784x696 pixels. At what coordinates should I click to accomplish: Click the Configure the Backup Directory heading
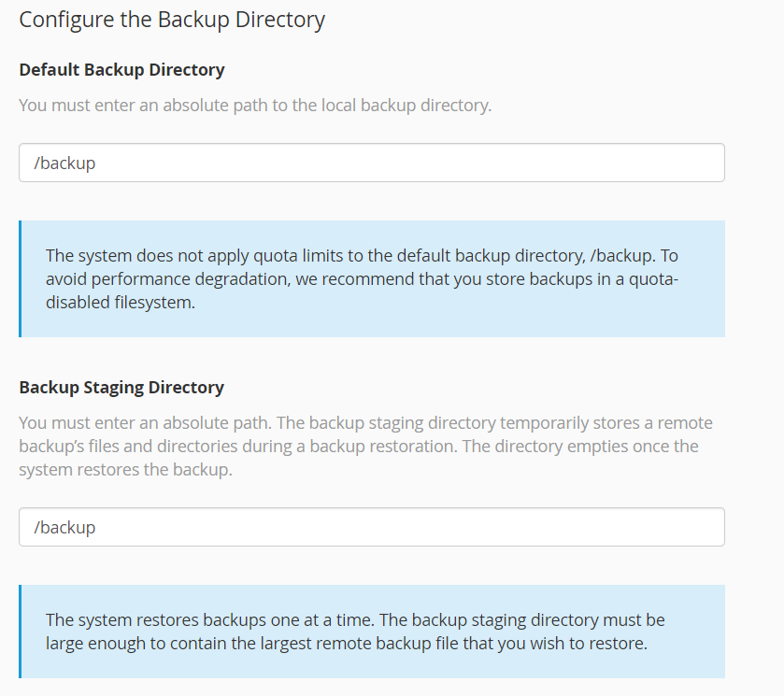[172, 20]
